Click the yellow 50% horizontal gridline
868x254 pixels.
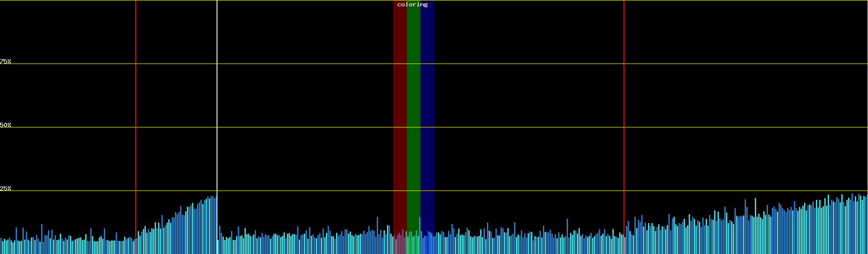(x=297, y=127)
